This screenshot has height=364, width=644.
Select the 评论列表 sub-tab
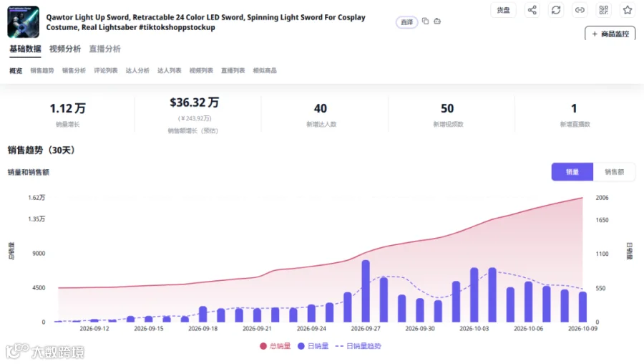[106, 71]
